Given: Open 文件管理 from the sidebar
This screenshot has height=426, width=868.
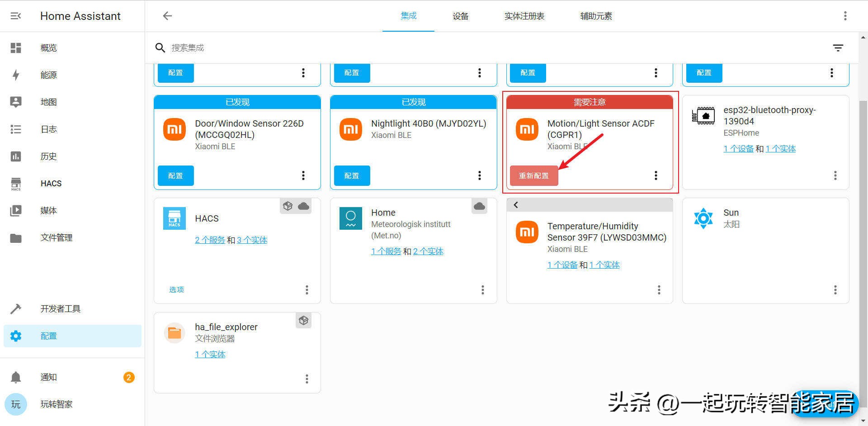Looking at the screenshot, I should point(56,237).
